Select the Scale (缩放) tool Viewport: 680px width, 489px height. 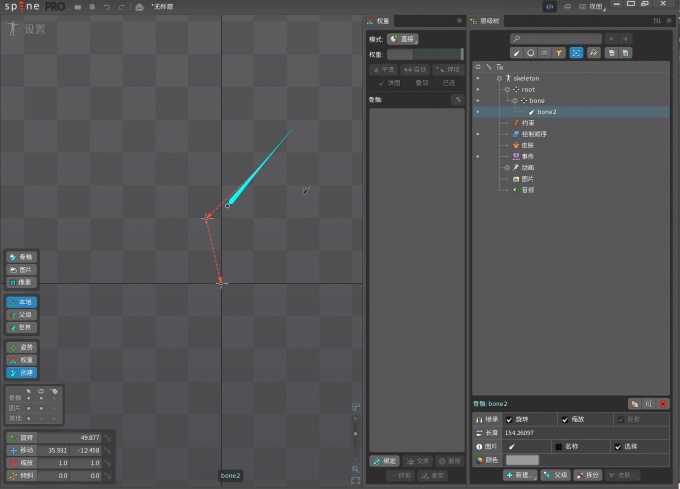coord(22,463)
